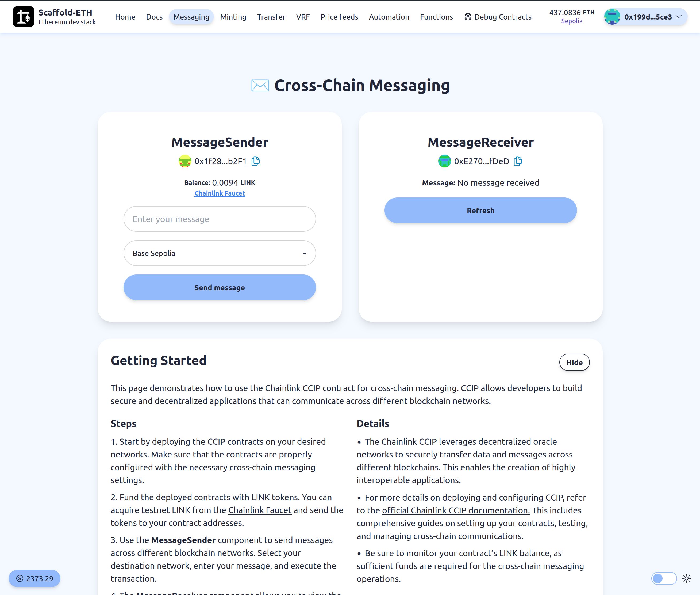Image resolution: width=700 pixels, height=595 pixels.
Task: Click the Refresh button on MessageReceiver
Action: coord(480,210)
